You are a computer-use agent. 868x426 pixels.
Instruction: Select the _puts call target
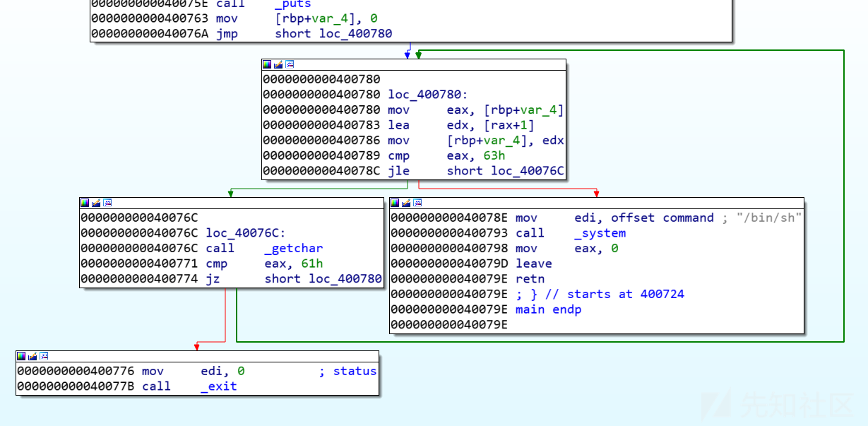291,4
